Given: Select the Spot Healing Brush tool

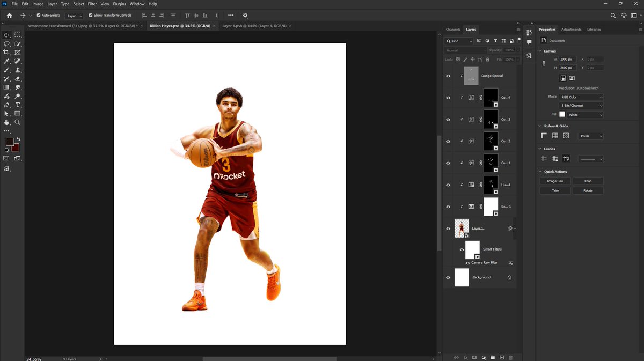Looking at the screenshot, I should tap(18, 61).
